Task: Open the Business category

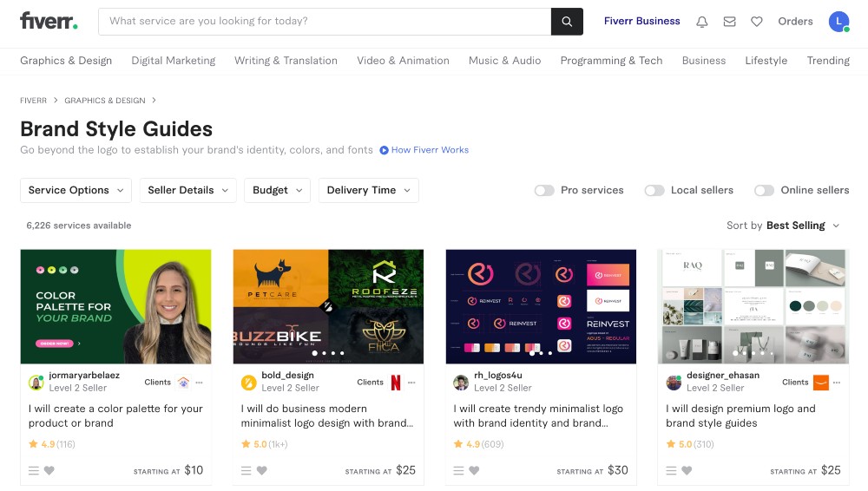Action: (704, 61)
